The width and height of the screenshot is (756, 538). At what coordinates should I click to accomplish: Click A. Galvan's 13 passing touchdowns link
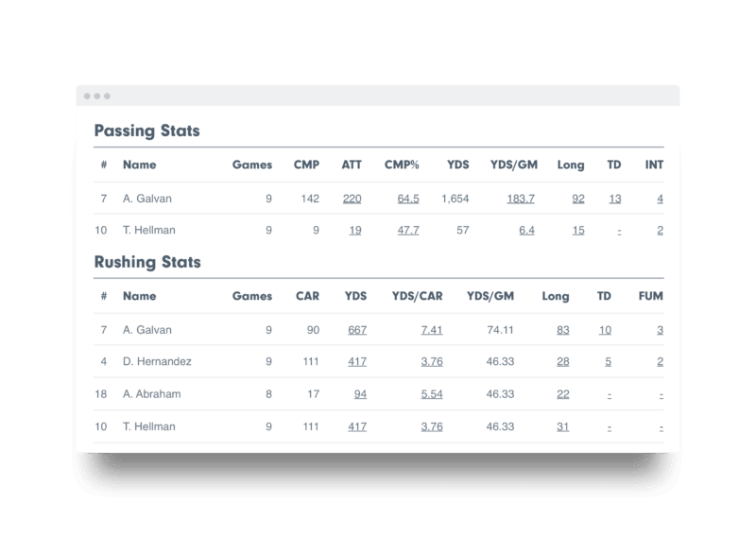[615, 199]
